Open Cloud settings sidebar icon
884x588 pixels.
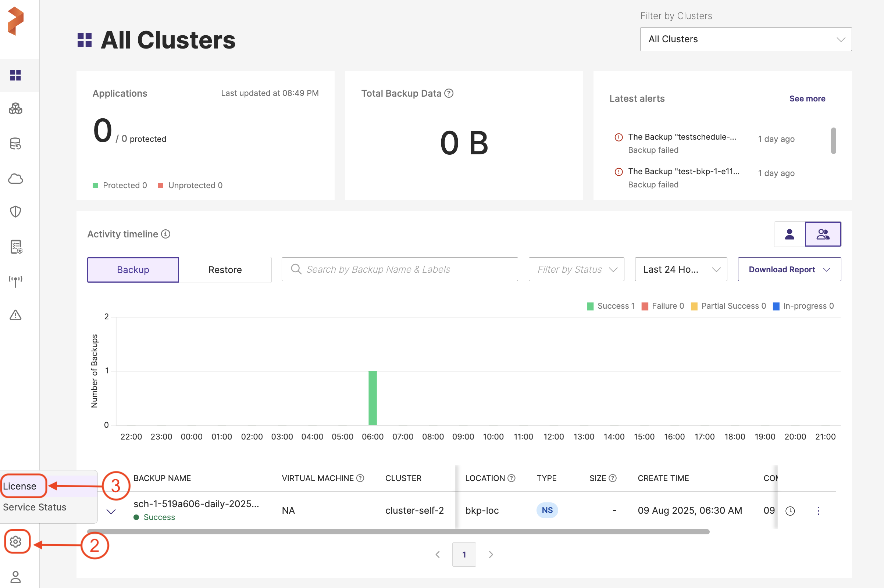(x=15, y=179)
